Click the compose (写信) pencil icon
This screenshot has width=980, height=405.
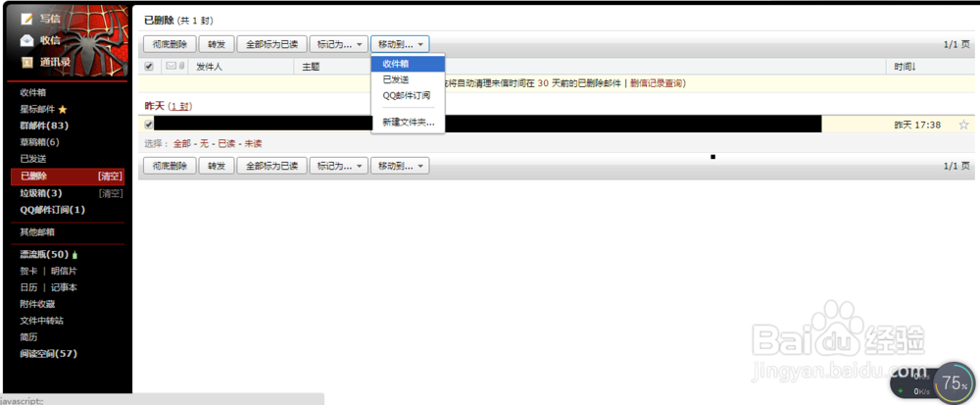pyautogui.click(x=26, y=19)
